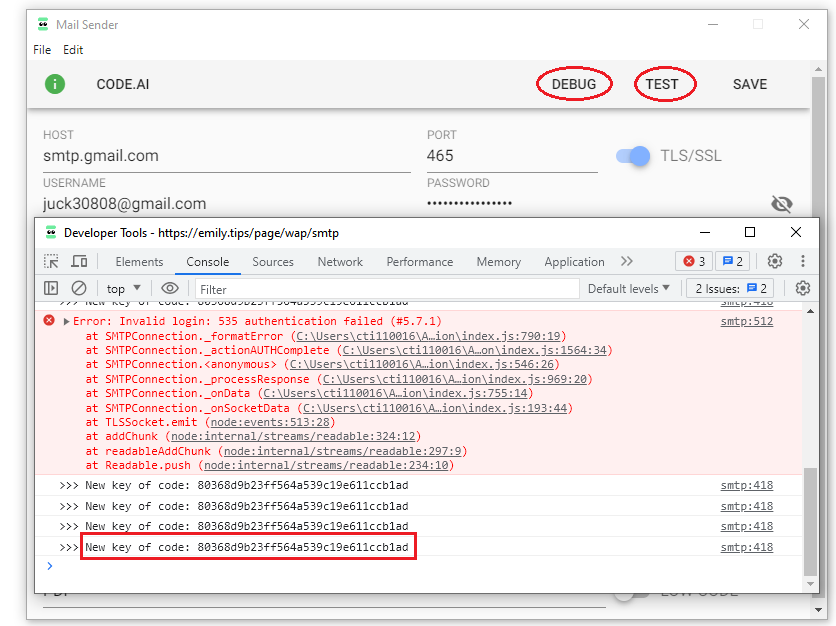Clear the console with the ban icon

pyautogui.click(x=79, y=288)
